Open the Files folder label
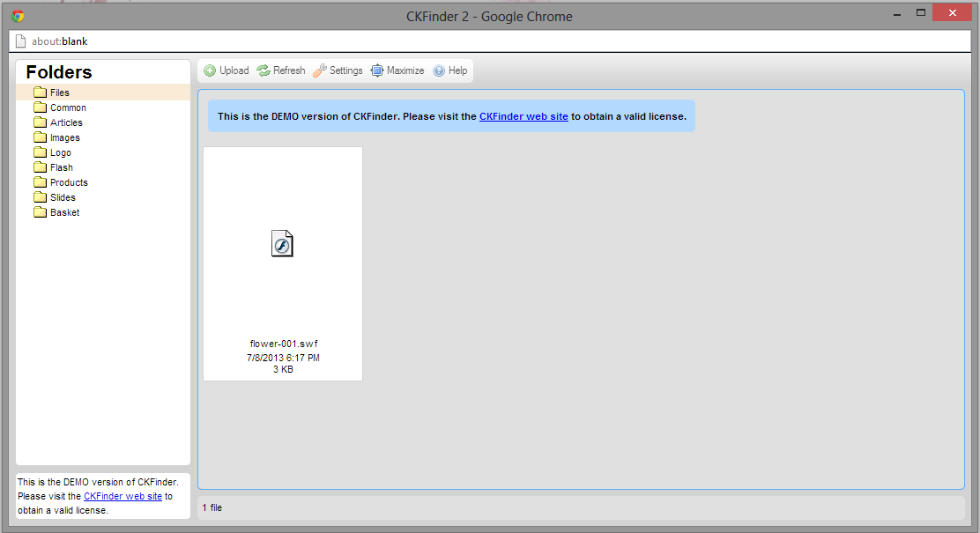980x533 pixels. 60,93
